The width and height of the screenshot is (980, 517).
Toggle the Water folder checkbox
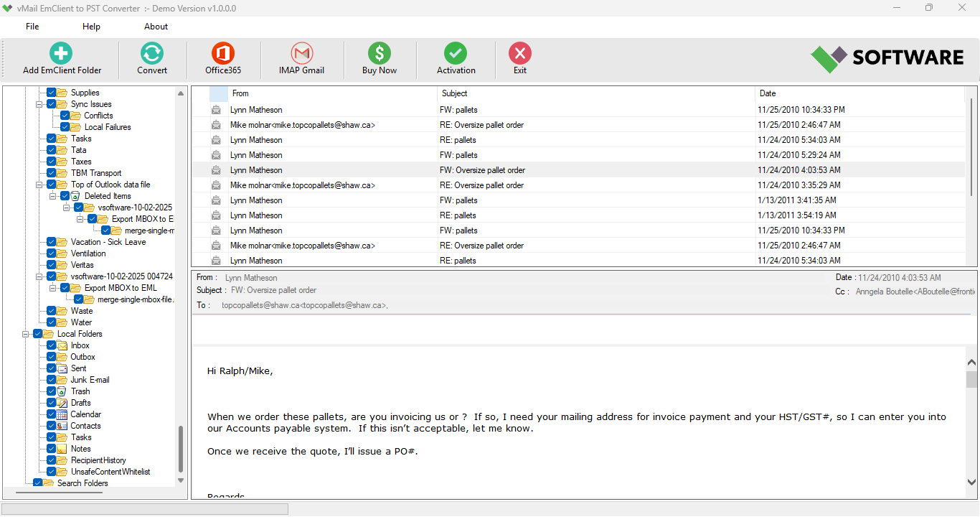(x=52, y=322)
